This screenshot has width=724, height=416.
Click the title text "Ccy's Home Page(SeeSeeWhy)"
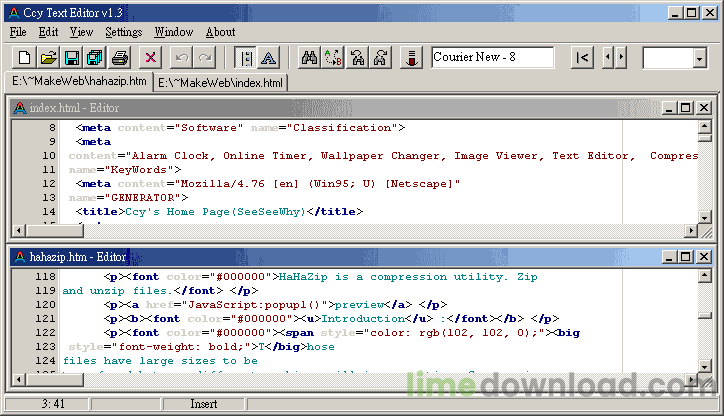tap(216, 212)
